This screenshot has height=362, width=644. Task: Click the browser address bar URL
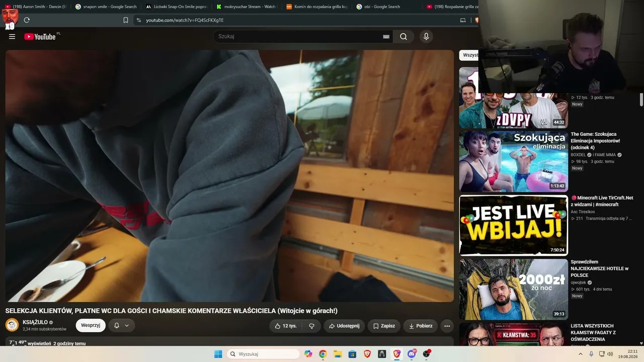185,20
